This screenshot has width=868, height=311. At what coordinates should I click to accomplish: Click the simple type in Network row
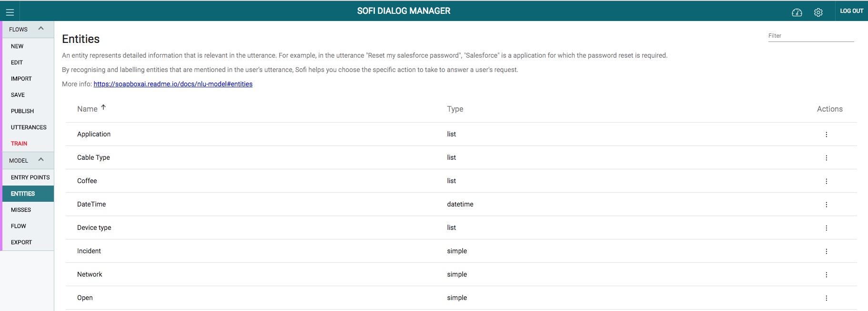pos(457,275)
